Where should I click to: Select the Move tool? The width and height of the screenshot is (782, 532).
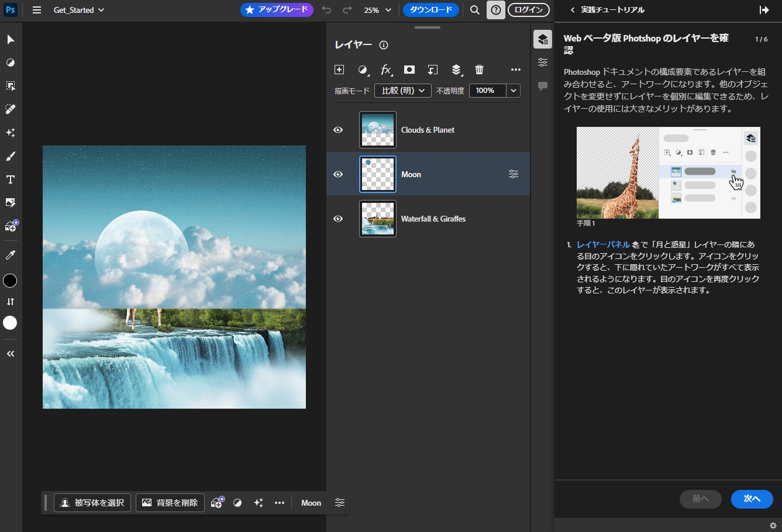[x=10, y=39]
